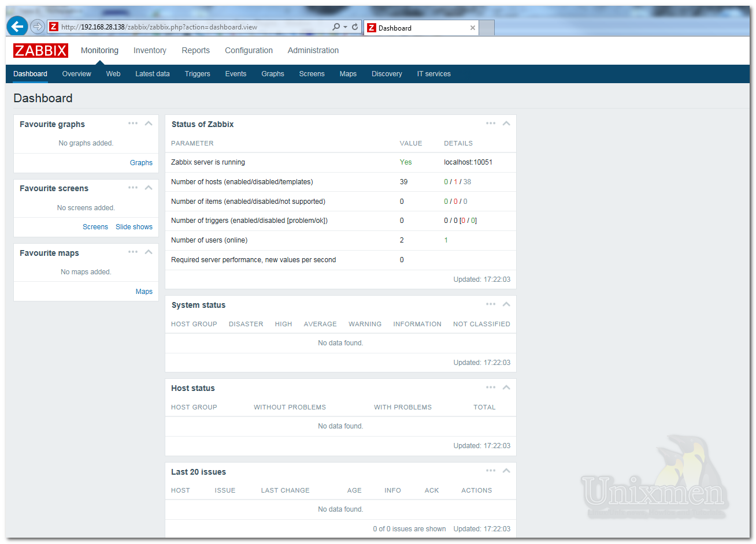Go to the IT services submenu
The width and height of the screenshot is (756, 544).
click(433, 74)
